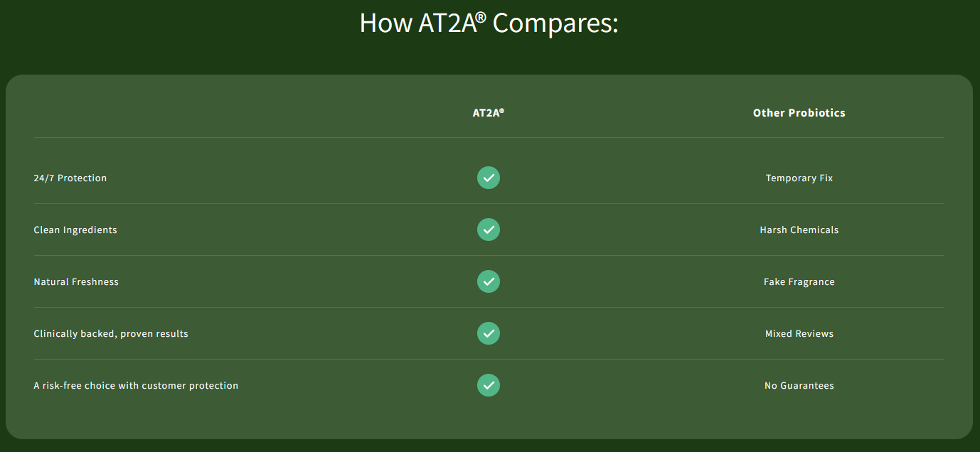Click the How AT2A® Compares heading
The image size is (980, 452).
click(x=489, y=23)
